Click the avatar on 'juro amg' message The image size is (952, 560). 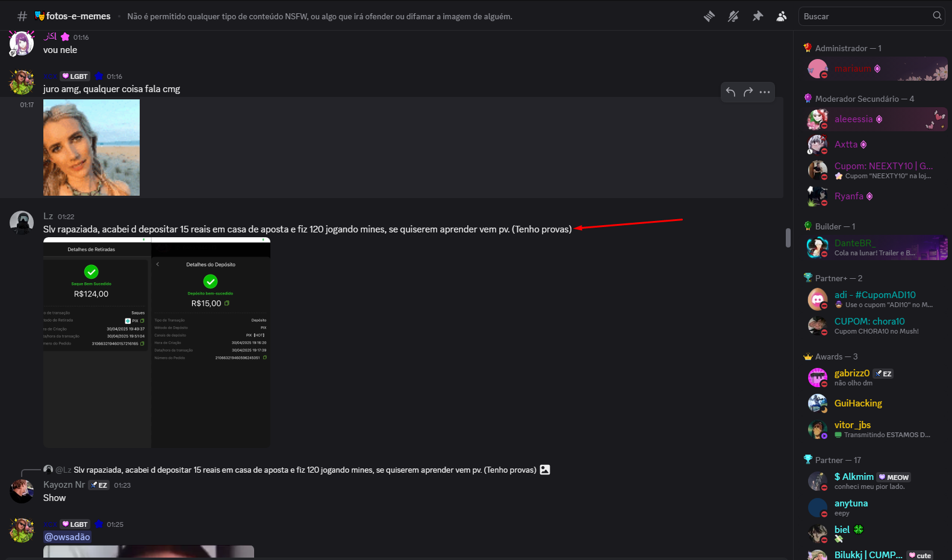(x=22, y=82)
